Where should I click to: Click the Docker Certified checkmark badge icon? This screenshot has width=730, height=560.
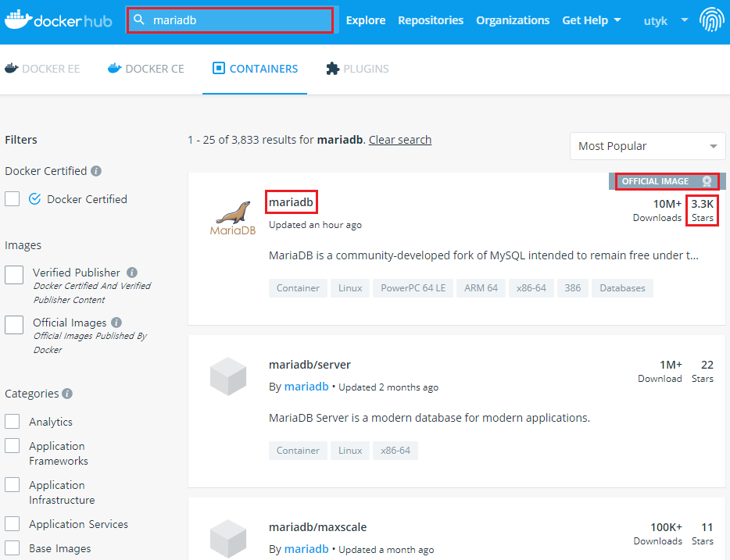(x=35, y=199)
